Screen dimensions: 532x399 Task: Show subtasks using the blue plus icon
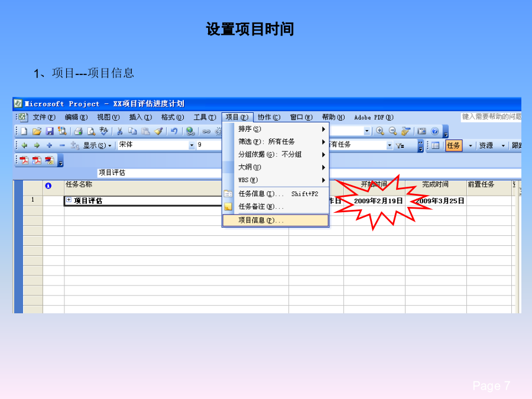[x=50, y=145]
